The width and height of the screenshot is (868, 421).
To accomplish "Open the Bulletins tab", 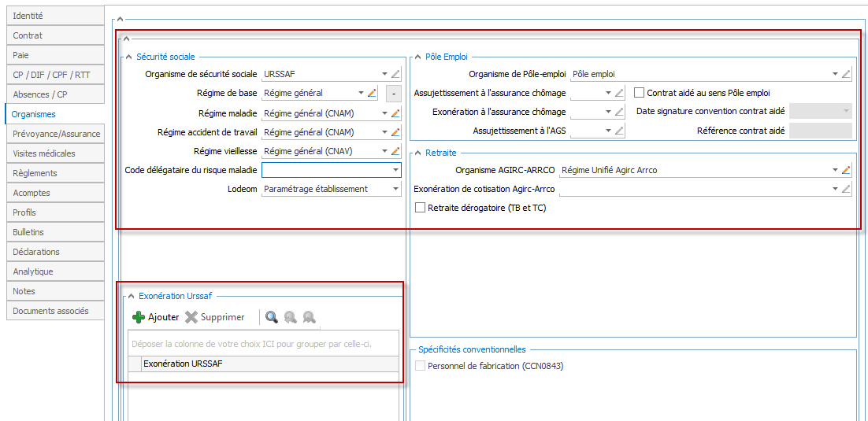I will click(55, 232).
